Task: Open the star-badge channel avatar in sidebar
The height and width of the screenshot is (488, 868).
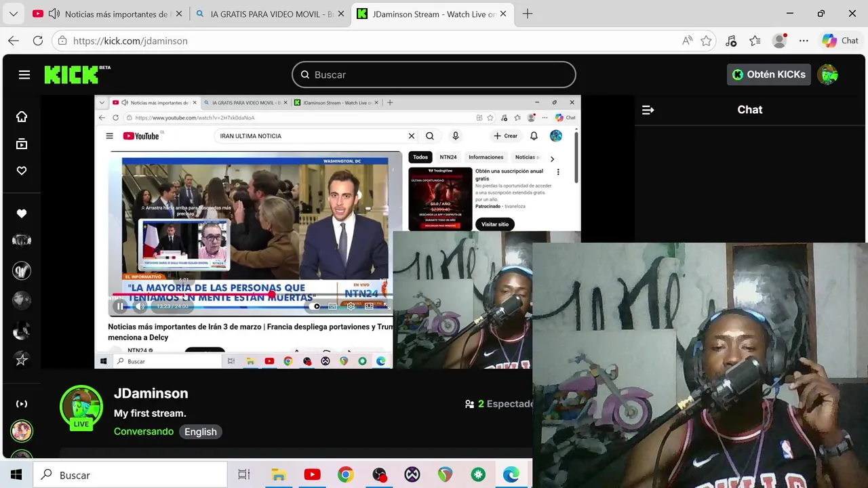Action: click(x=22, y=360)
